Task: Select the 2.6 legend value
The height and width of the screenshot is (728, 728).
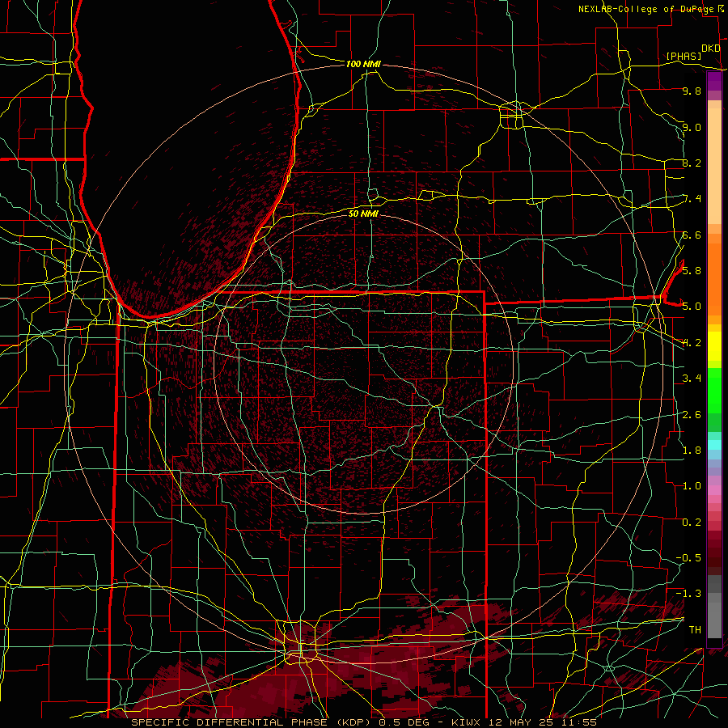Action: [x=692, y=414]
